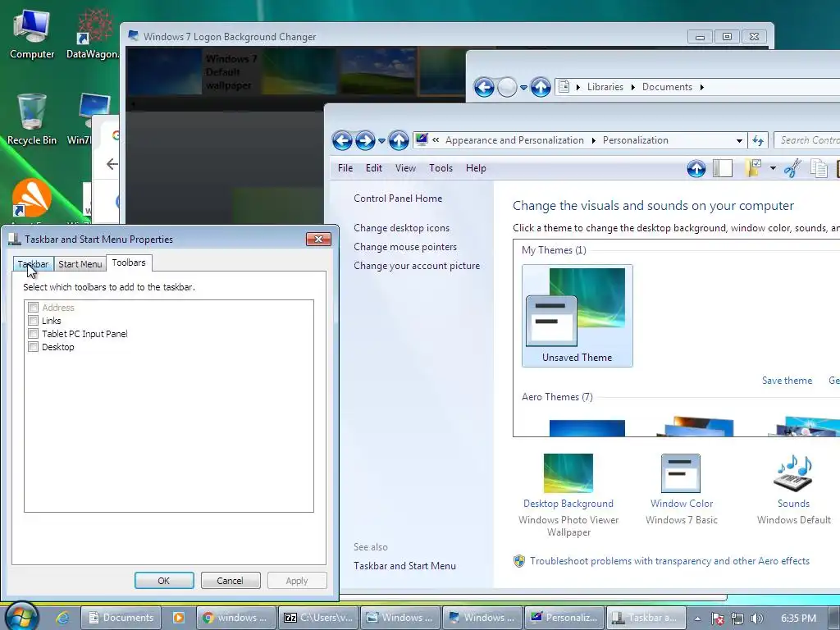Open recent pages dropdown in Personalization window
This screenshot has width=840, height=630.
(381, 141)
